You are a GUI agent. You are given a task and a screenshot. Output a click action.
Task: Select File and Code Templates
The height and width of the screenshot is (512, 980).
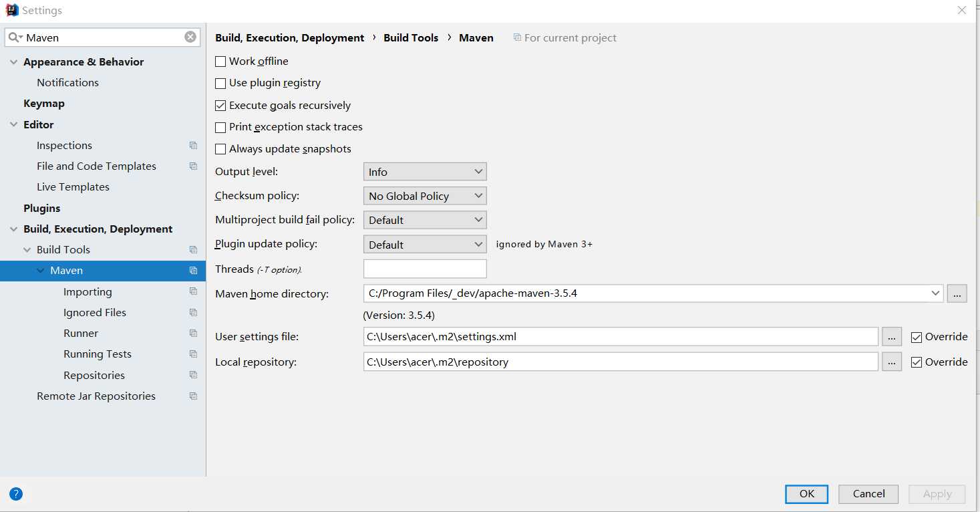tap(96, 166)
